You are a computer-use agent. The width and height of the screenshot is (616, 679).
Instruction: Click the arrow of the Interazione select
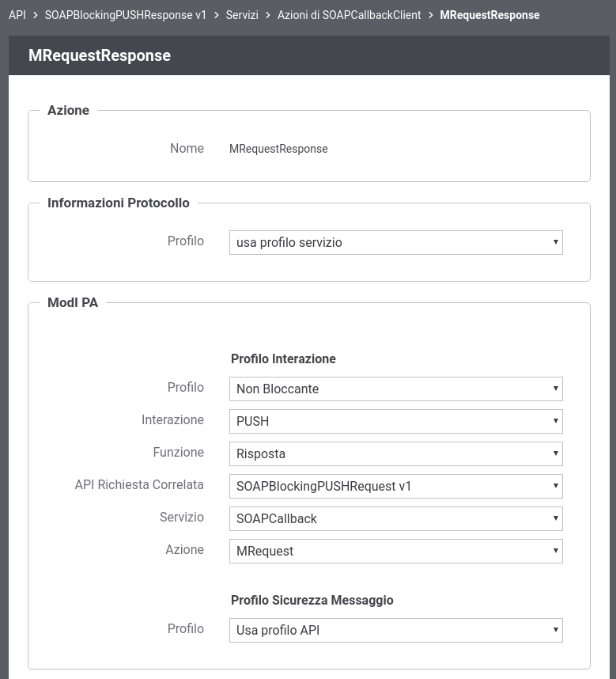point(555,421)
